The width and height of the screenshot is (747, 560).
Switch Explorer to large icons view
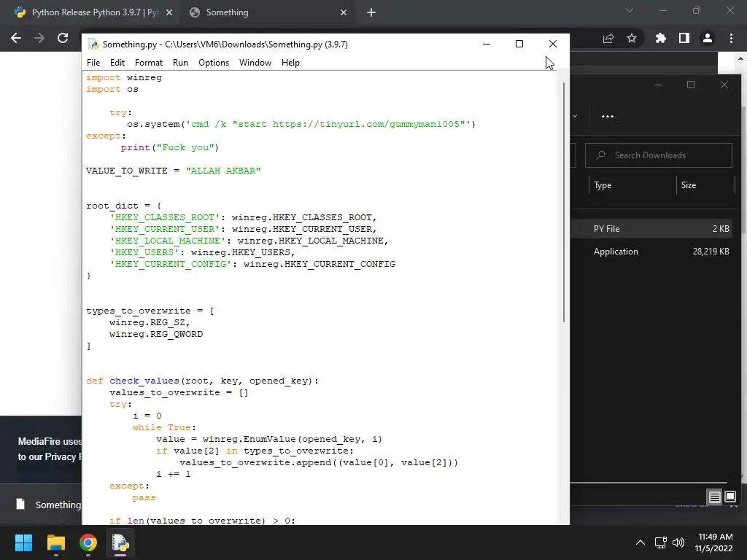pyautogui.click(x=729, y=497)
